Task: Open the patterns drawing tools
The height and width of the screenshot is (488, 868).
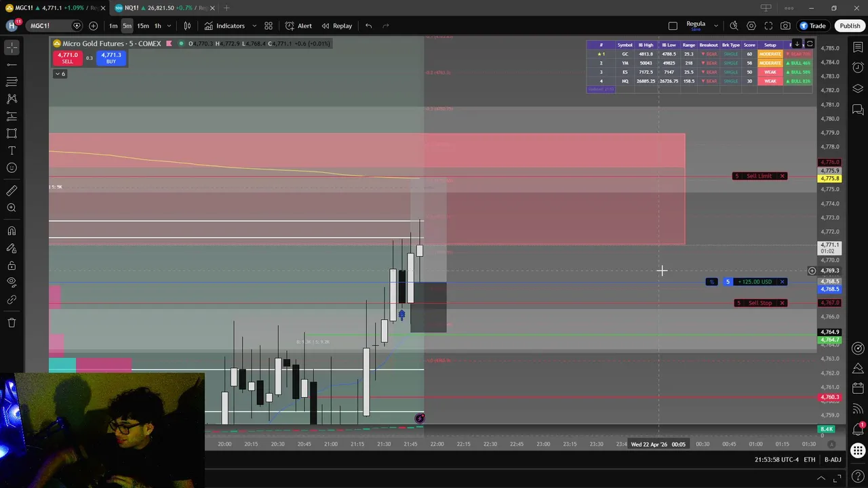Action: click(12, 99)
